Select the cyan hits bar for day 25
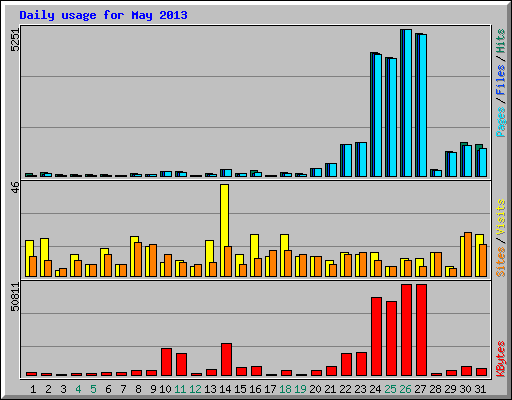This screenshot has height=400, width=512. coord(393,118)
